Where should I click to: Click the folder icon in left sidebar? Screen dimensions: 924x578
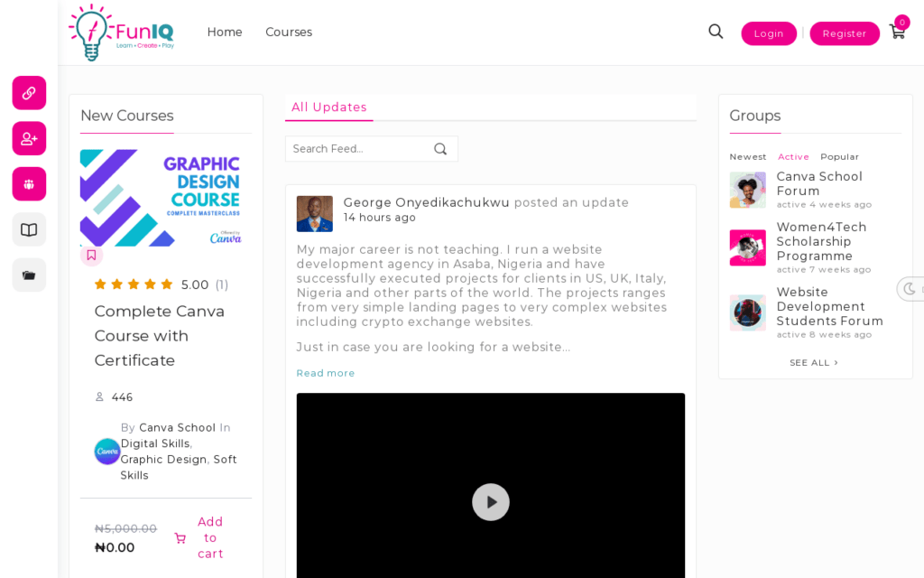29,275
